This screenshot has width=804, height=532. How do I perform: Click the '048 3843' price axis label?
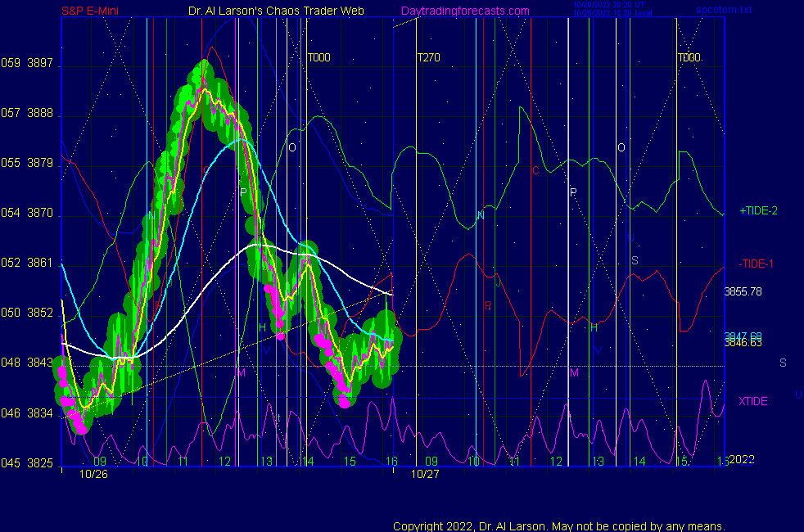click(x=27, y=363)
